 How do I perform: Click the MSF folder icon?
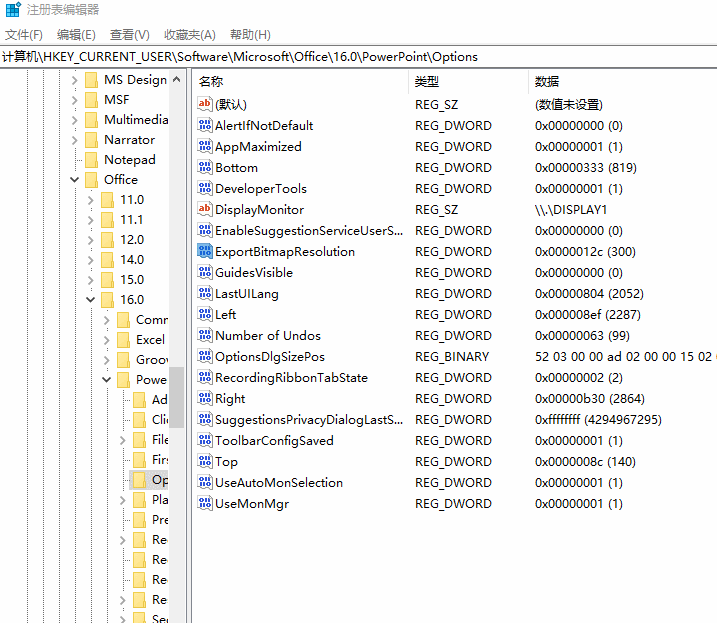coord(91,100)
